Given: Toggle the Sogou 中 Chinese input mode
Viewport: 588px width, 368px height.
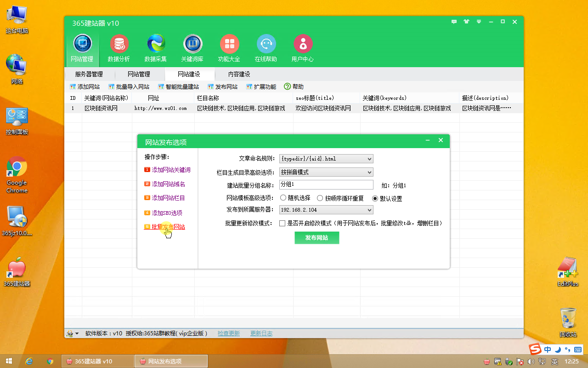Looking at the screenshot, I should (x=548, y=349).
